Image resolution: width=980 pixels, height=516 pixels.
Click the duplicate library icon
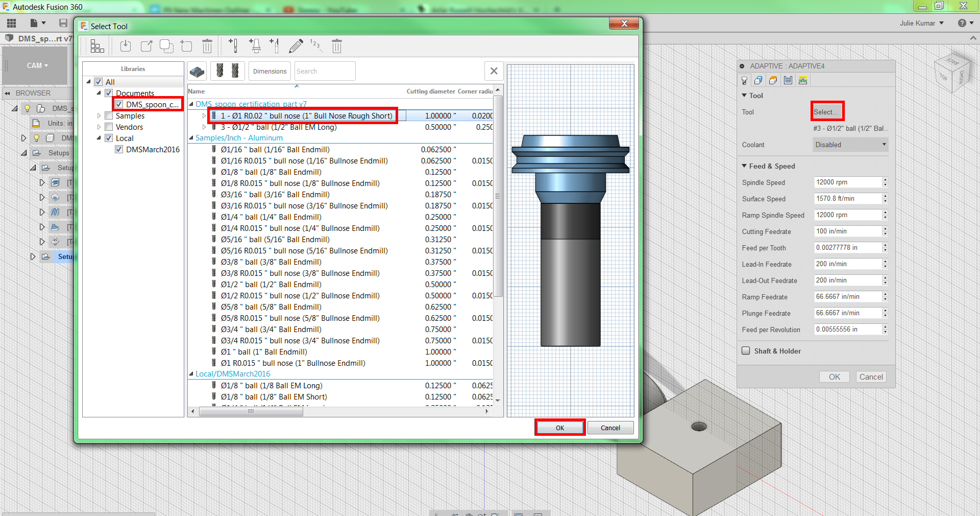coord(166,46)
